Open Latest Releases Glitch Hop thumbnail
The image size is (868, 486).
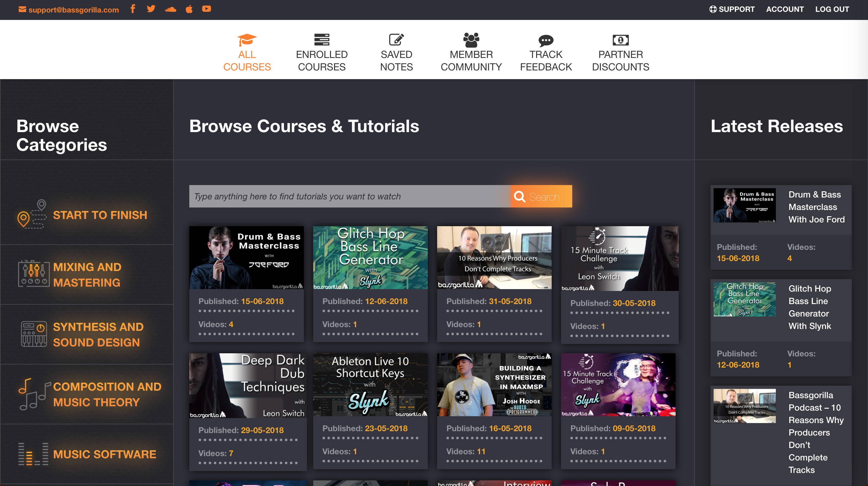tap(745, 299)
